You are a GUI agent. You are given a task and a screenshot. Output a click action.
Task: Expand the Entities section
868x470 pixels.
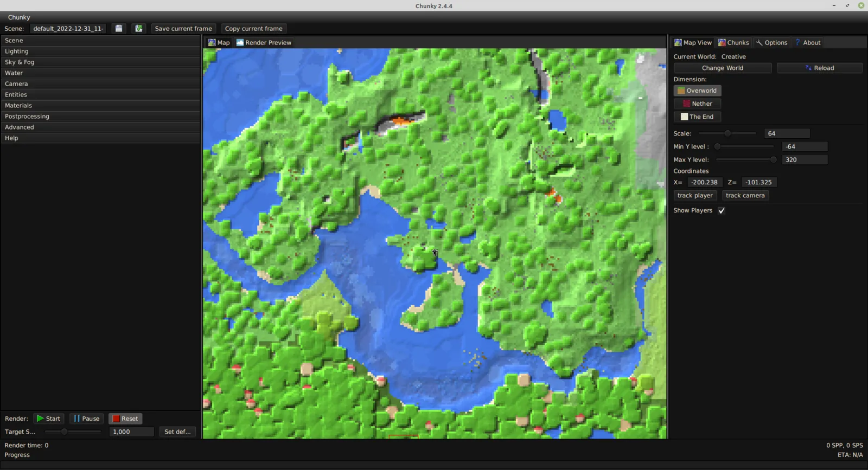(100, 95)
